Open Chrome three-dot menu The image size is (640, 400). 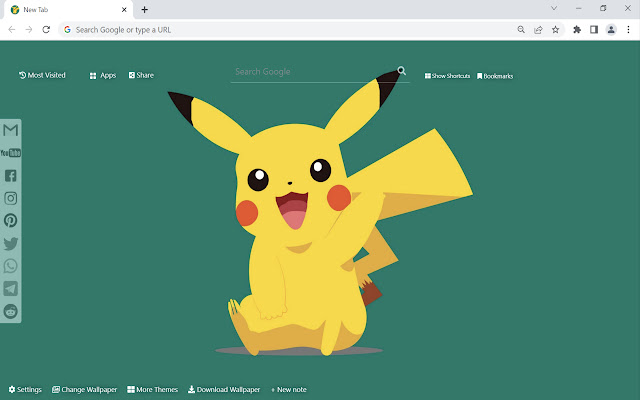pos(628,29)
